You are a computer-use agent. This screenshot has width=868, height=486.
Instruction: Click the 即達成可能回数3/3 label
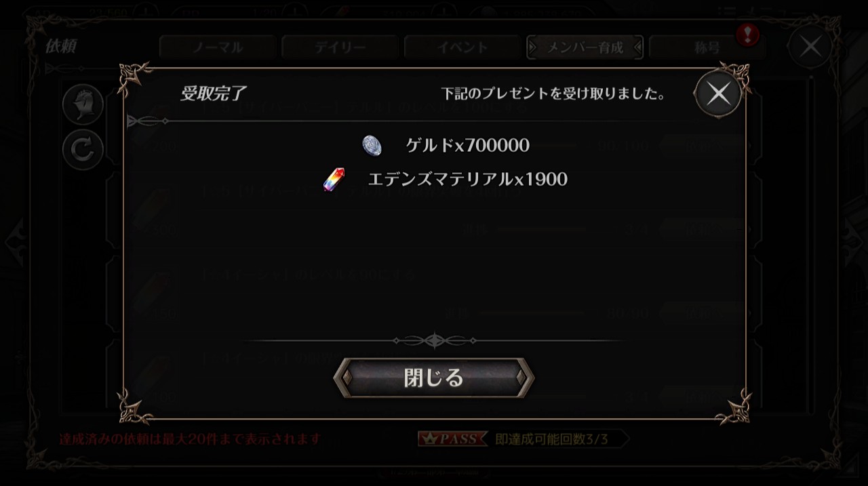tap(552, 439)
